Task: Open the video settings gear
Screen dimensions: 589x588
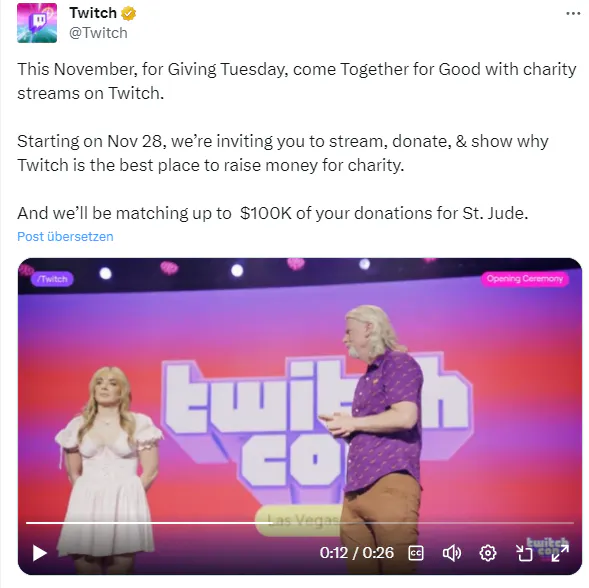Action: (488, 553)
